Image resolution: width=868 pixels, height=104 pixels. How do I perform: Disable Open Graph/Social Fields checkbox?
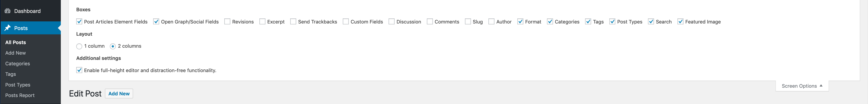coord(156,22)
